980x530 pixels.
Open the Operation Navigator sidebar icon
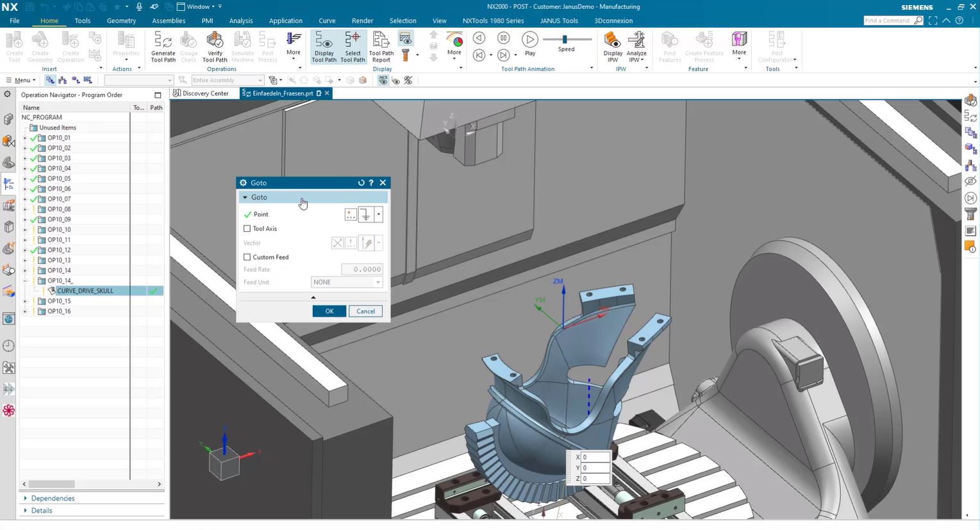coord(8,184)
